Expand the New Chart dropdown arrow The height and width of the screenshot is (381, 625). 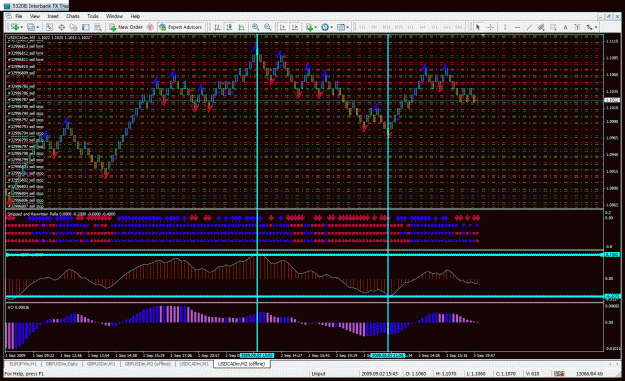click(22, 27)
